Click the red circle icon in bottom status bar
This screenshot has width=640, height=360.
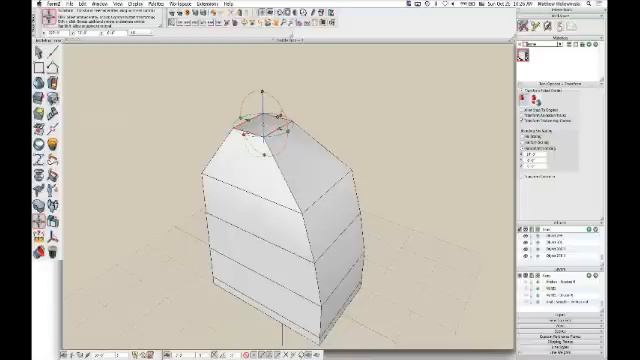coord(246,355)
